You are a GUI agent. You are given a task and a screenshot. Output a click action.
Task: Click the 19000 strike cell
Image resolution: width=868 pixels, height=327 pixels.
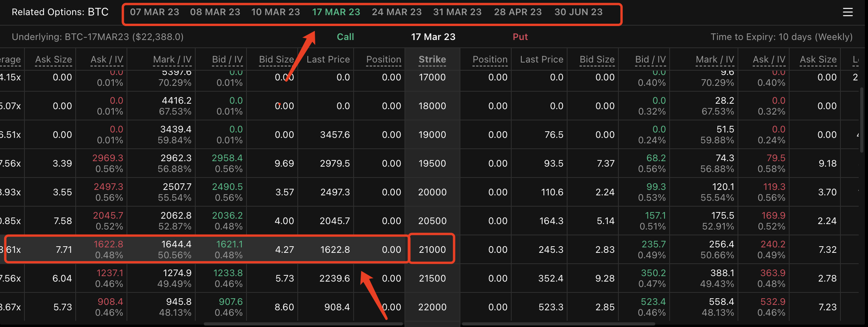pos(432,135)
